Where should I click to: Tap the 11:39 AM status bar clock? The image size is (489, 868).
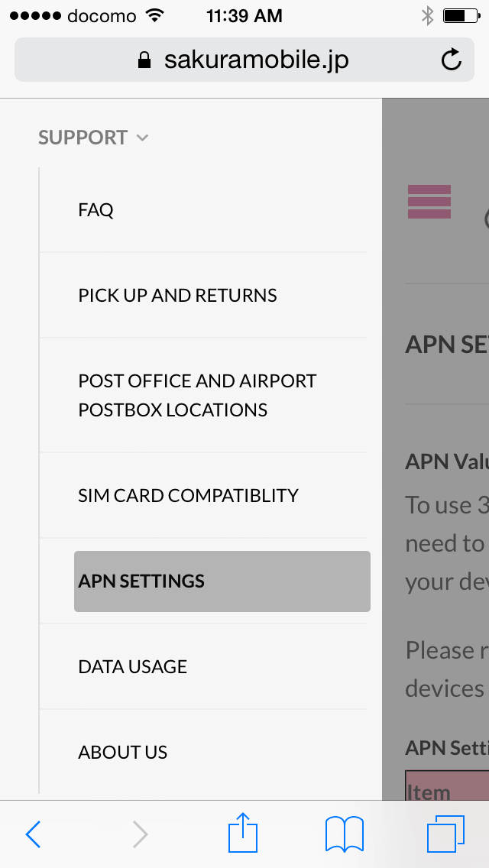click(x=244, y=15)
